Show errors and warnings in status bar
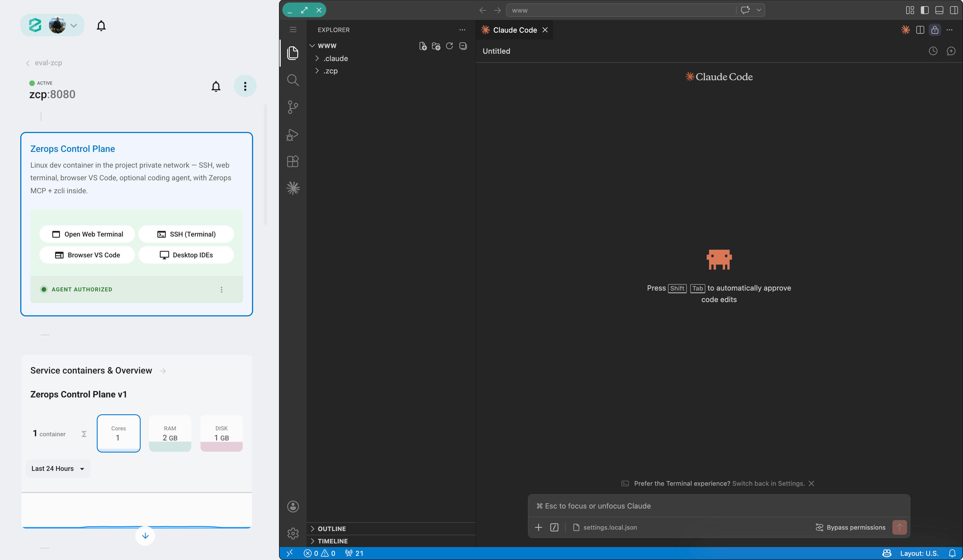The image size is (963, 560). pyautogui.click(x=319, y=553)
